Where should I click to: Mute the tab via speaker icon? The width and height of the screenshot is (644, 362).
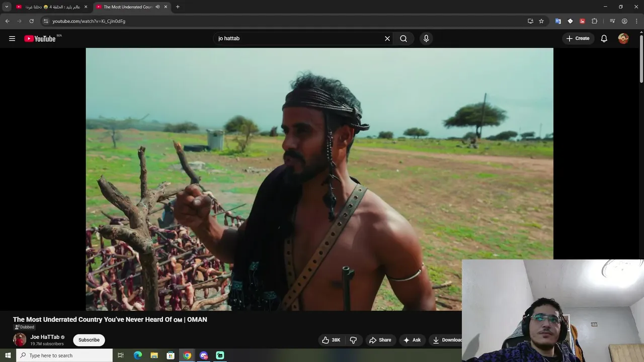[157, 7]
